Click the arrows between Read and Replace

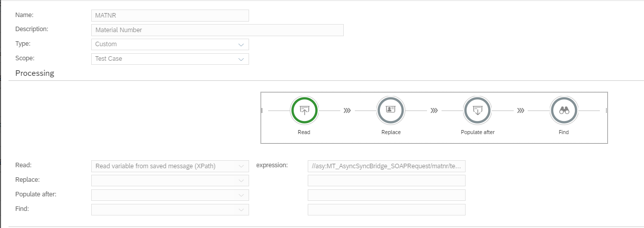coord(347,110)
